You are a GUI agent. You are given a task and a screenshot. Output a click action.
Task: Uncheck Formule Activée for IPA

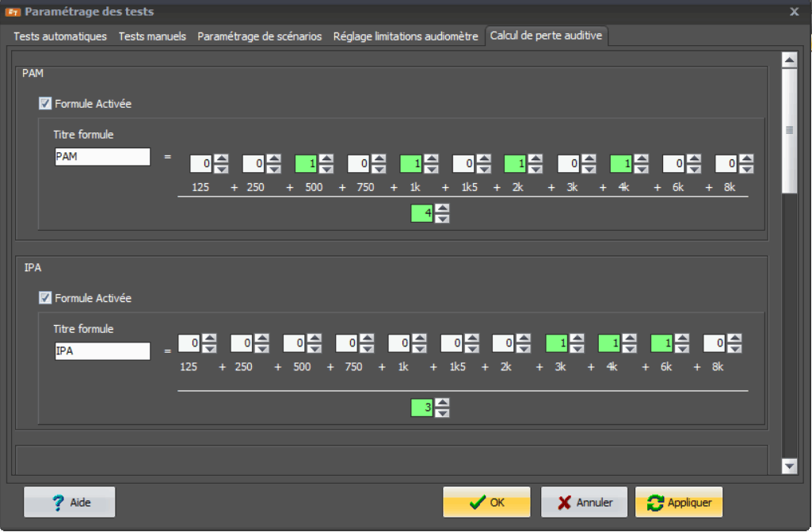(45, 298)
